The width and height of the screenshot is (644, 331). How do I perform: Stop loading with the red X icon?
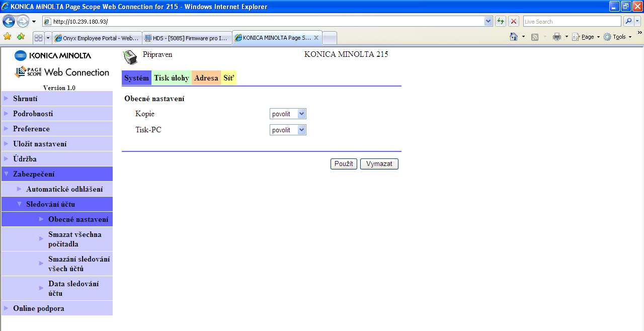click(x=514, y=21)
